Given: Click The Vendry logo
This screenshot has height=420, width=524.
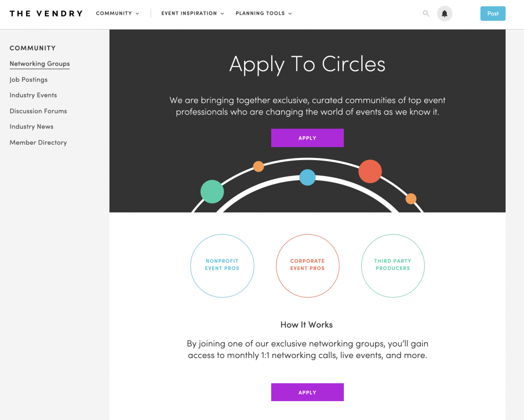Looking at the screenshot, I should (x=46, y=14).
